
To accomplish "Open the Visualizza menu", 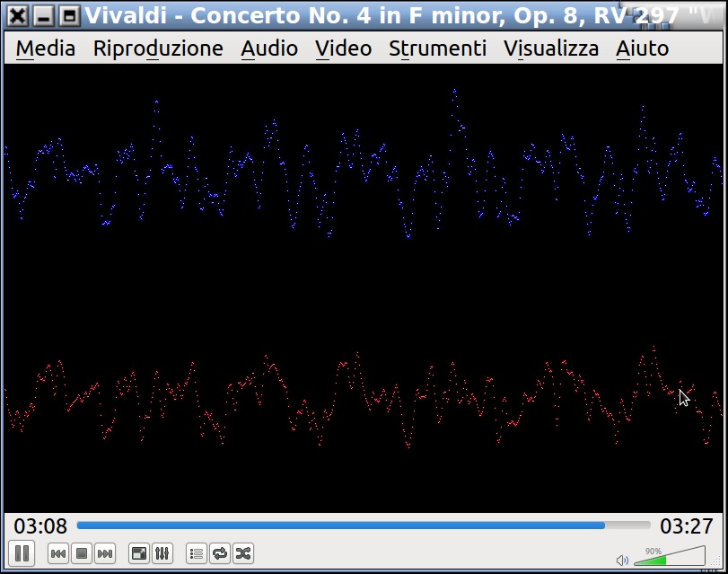I will coord(551,49).
